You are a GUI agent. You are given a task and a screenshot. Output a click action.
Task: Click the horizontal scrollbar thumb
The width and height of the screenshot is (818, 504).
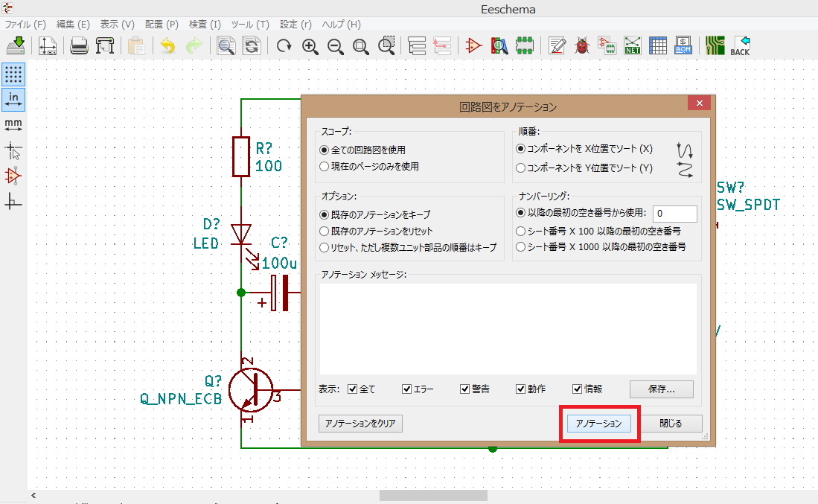click(x=433, y=495)
